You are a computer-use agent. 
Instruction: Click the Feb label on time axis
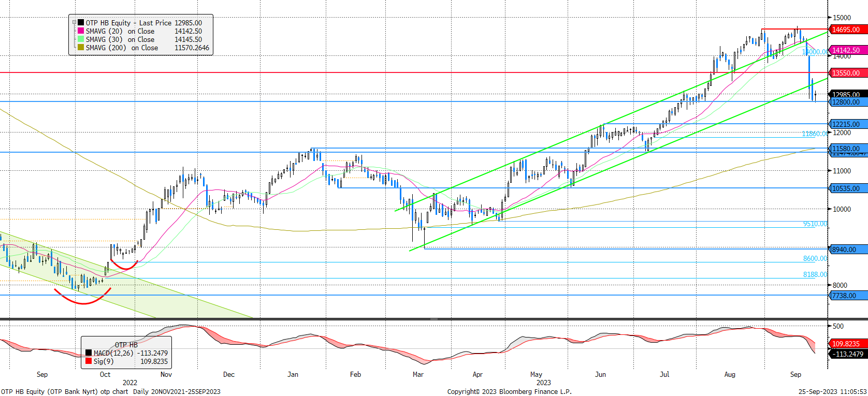coord(355,374)
